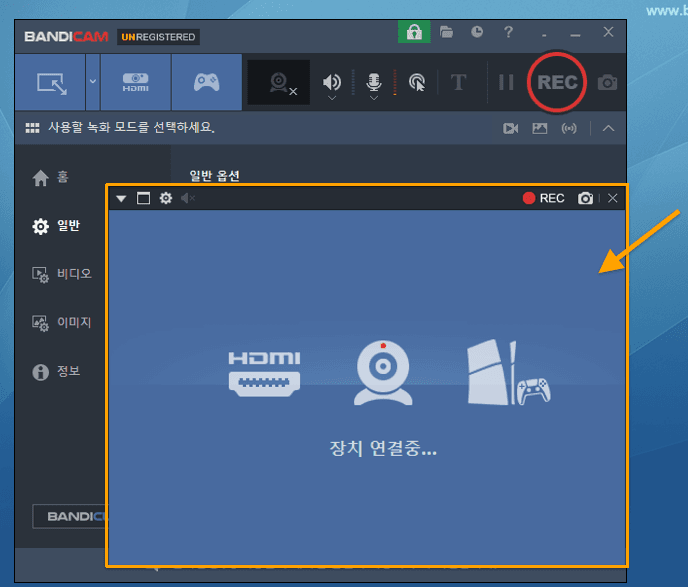Image resolution: width=688 pixels, height=587 pixels.
Task: Open the Image (이미지) sidebar tab
Action: tap(62, 323)
